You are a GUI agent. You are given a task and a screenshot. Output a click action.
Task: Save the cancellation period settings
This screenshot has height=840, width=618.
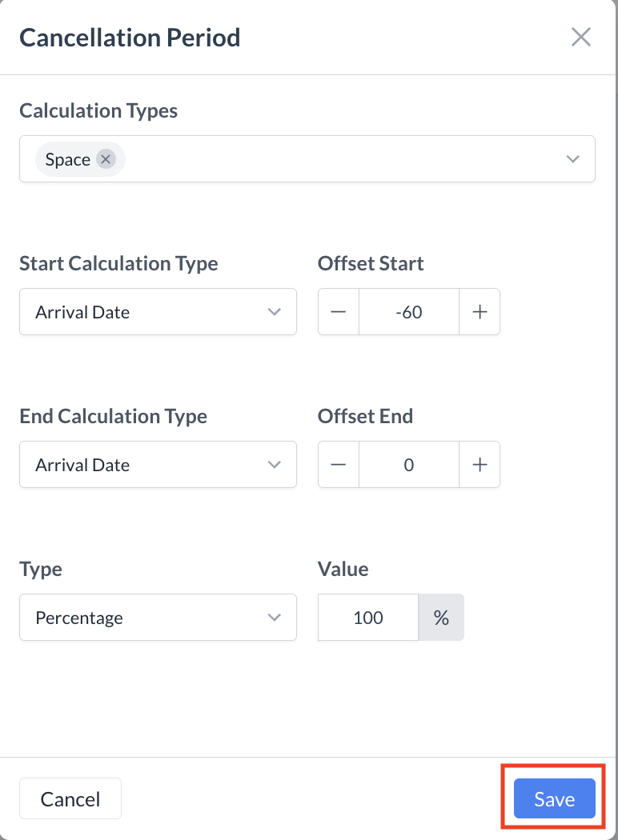click(x=552, y=798)
